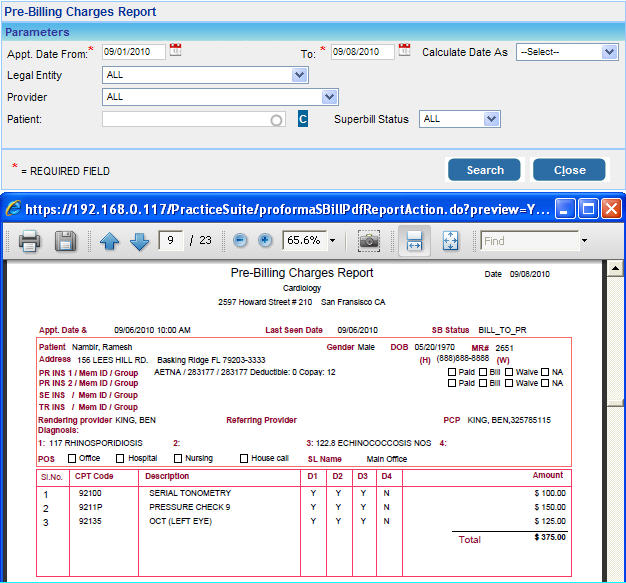Click the Find text box
Viewport: 626px width, 583px height.
pos(529,241)
